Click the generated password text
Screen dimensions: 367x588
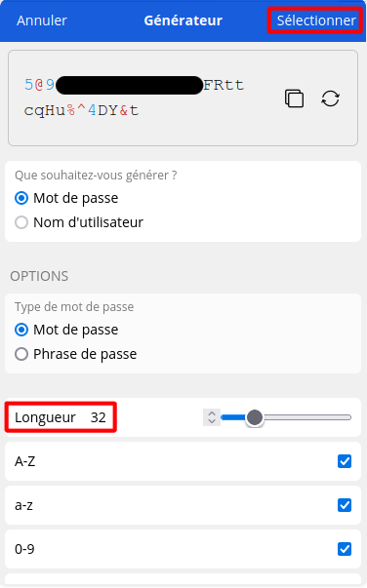pyautogui.click(x=134, y=98)
